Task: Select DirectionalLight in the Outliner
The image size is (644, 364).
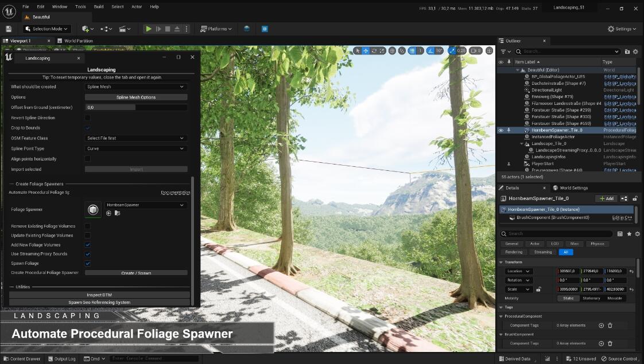Action: 546,90
